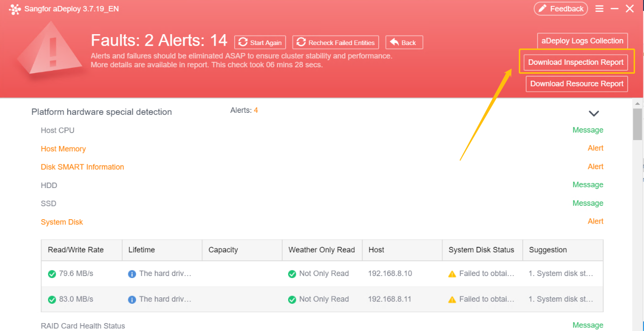Viewport: 644px width, 331px height.
Task: Click the Faults: 2 Alerts: 14 summary heading
Action: click(x=159, y=40)
